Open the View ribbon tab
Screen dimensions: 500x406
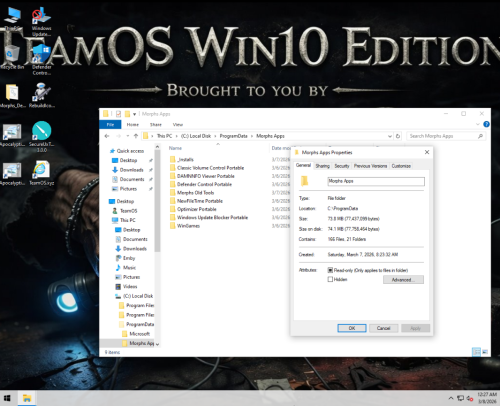pyautogui.click(x=178, y=124)
